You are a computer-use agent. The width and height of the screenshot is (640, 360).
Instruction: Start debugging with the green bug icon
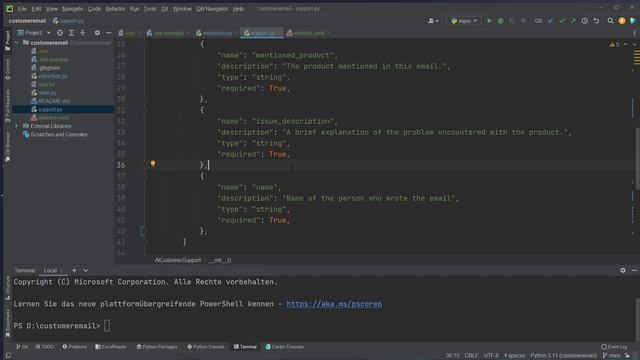pos(500,21)
